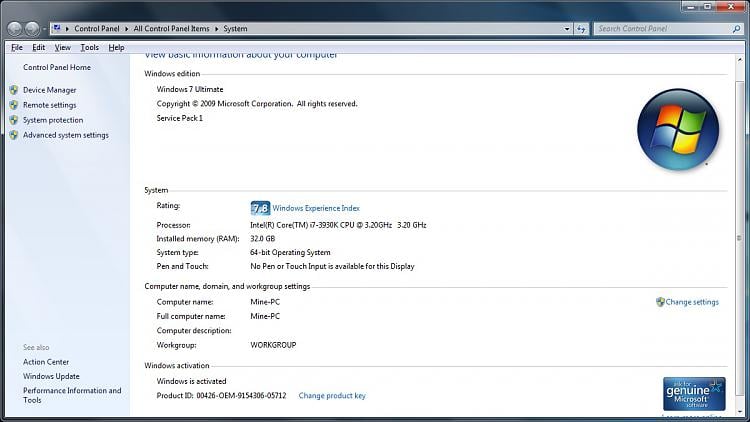
Task: Click the vertical scrollbar up arrow
Action: pos(739,60)
